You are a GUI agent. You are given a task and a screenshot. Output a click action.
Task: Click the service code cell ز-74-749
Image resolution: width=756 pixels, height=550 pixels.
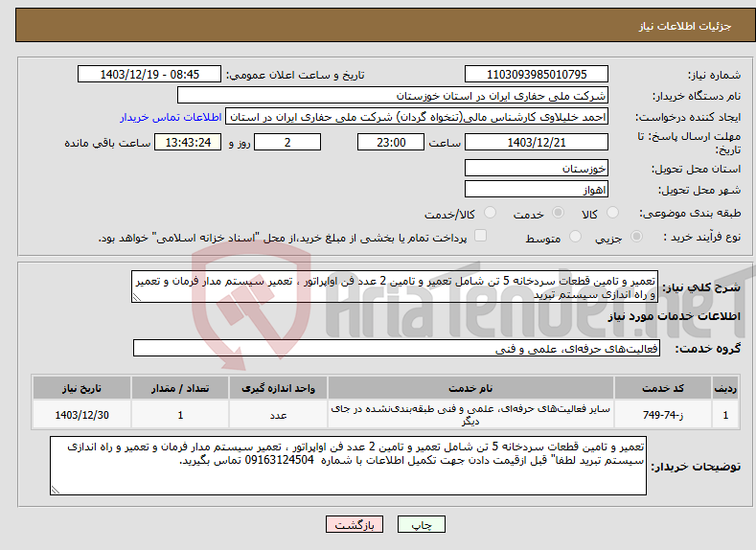663,415
